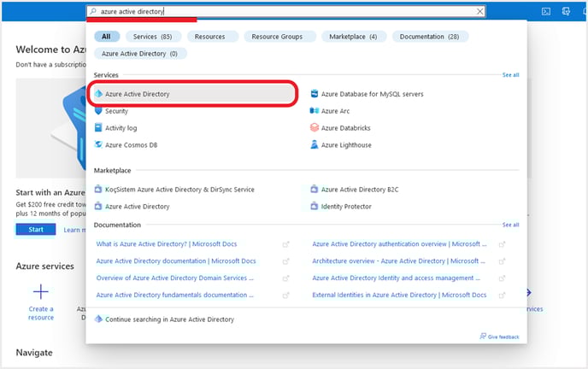Open Architecture overview - Azure Active Directory doc
The width and height of the screenshot is (588, 369).
[398, 261]
